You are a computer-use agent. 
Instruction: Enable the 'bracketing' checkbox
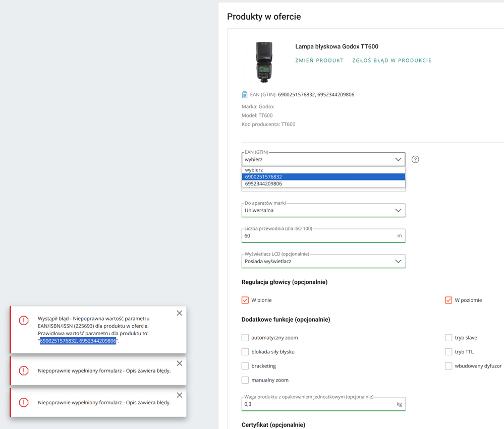(245, 366)
